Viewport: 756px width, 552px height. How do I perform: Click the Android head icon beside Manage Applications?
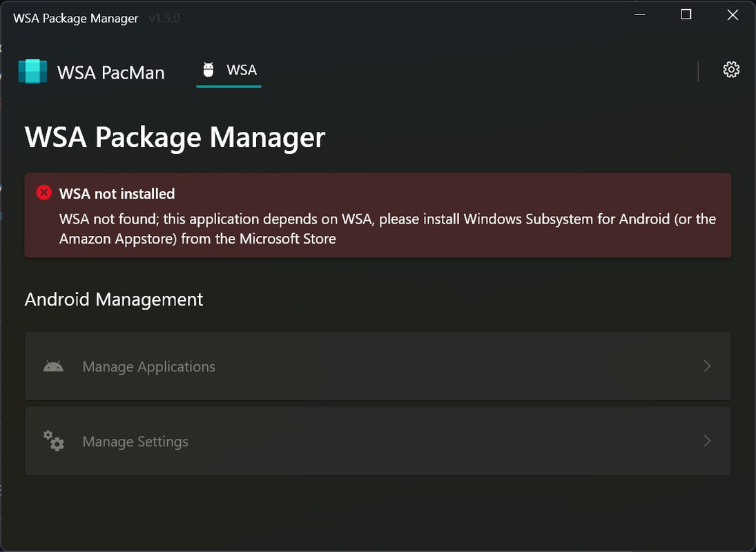[x=53, y=367]
